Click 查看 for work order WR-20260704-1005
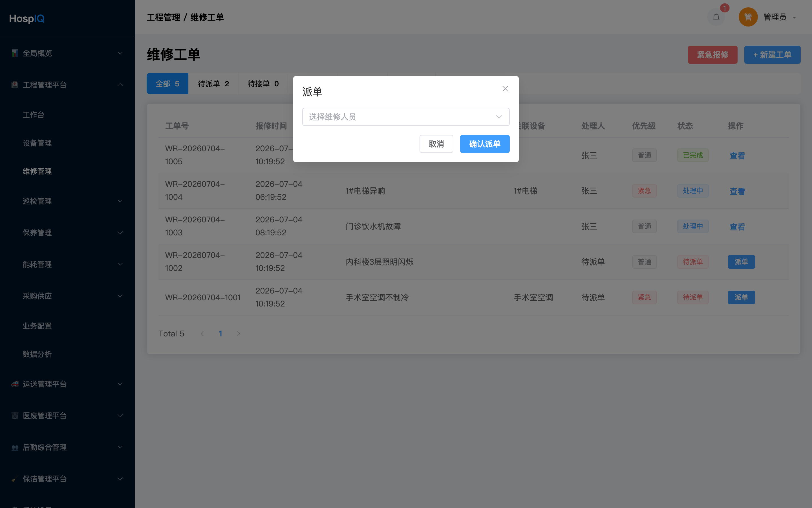The height and width of the screenshot is (508, 812). coord(737,156)
